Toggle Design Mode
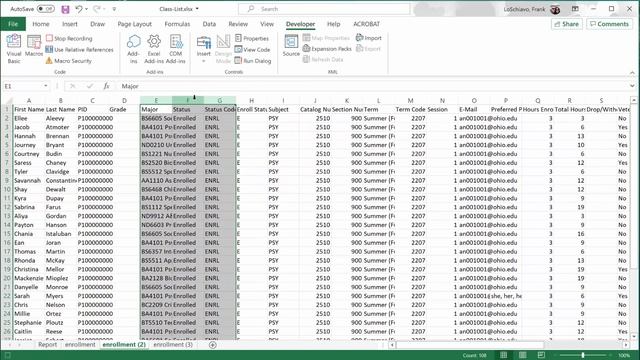The height and width of the screenshot is (360, 640). [x=223, y=49]
